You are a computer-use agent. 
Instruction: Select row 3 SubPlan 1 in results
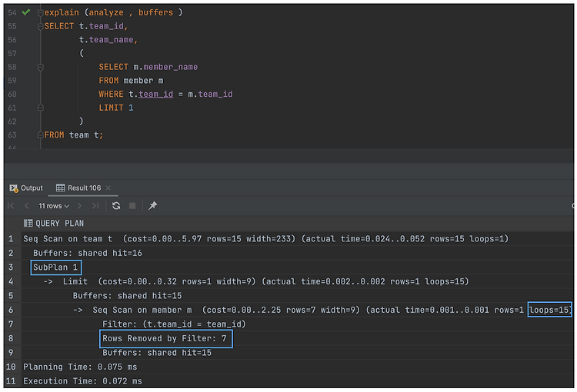pos(55,267)
